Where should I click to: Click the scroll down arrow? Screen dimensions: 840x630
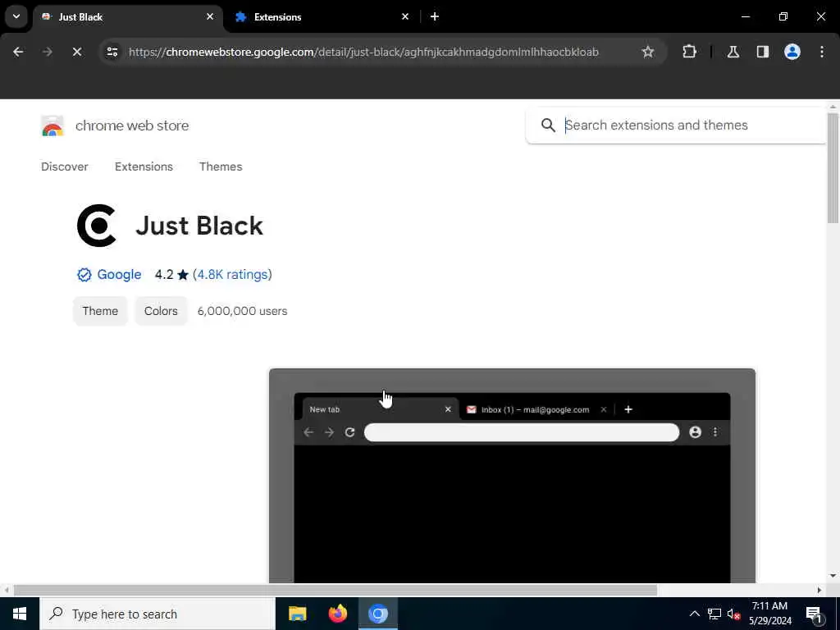coord(833,576)
